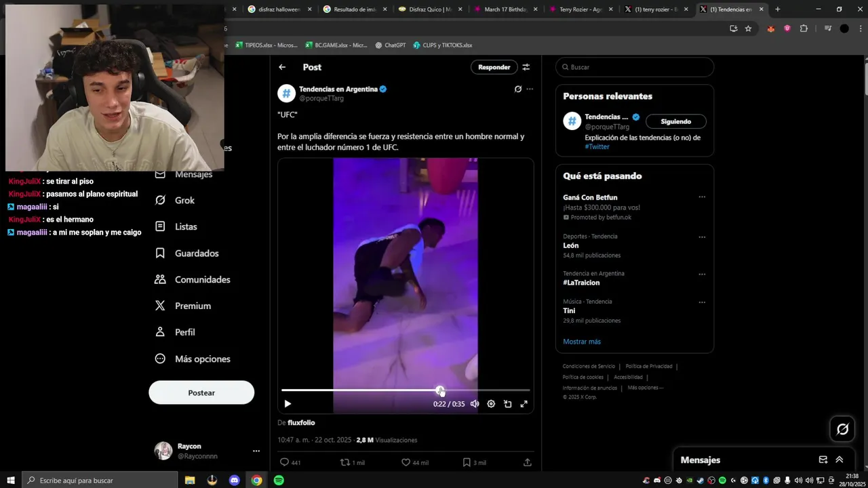Open Comunidades in the sidebar
The image size is (868, 488).
193,279
